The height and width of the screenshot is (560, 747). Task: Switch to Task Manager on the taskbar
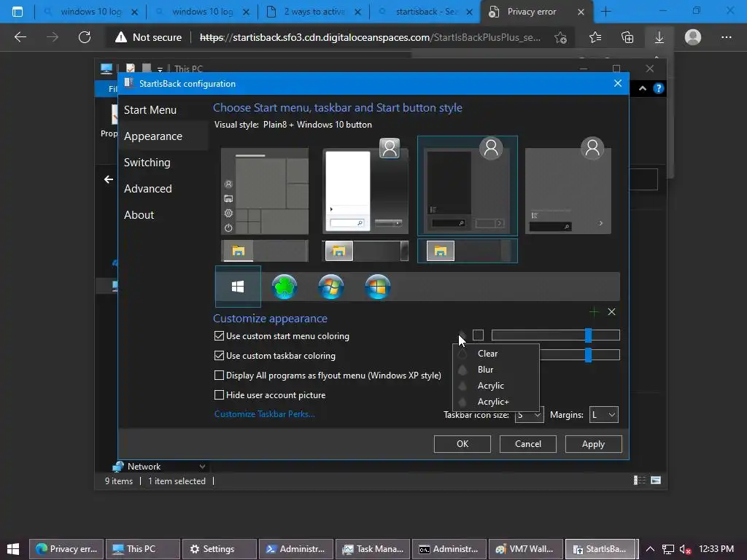(373, 549)
